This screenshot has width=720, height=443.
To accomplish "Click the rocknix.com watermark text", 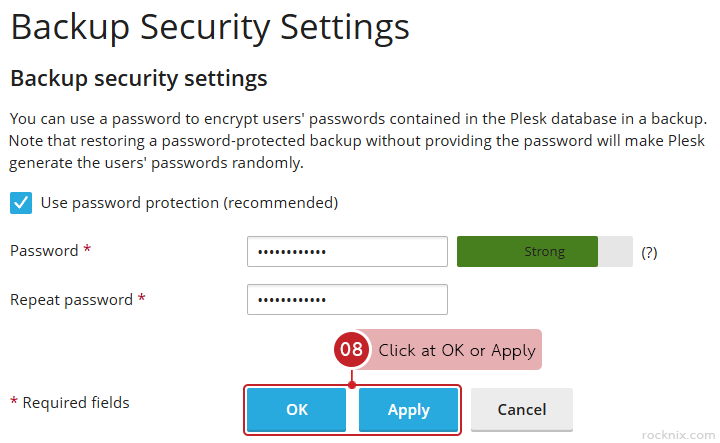I will point(673,433).
